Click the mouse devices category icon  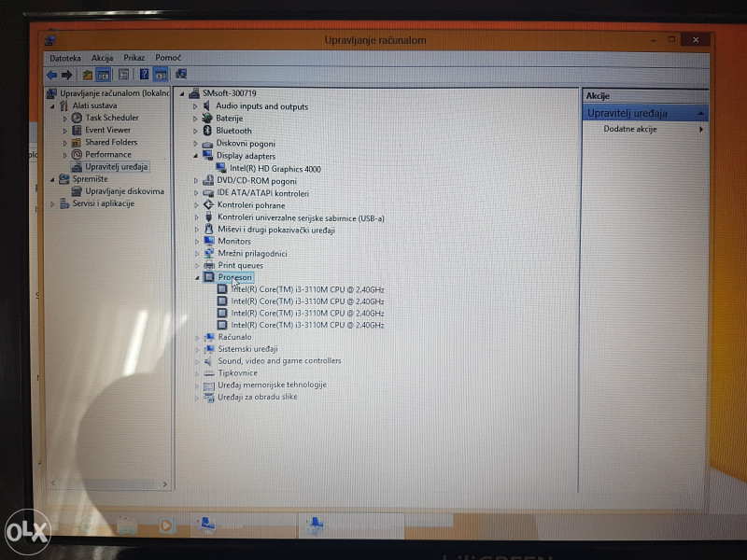[x=208, y=229]
